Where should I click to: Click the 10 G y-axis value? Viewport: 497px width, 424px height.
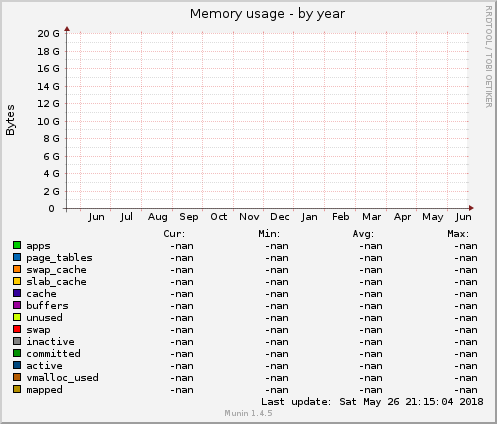48,122
